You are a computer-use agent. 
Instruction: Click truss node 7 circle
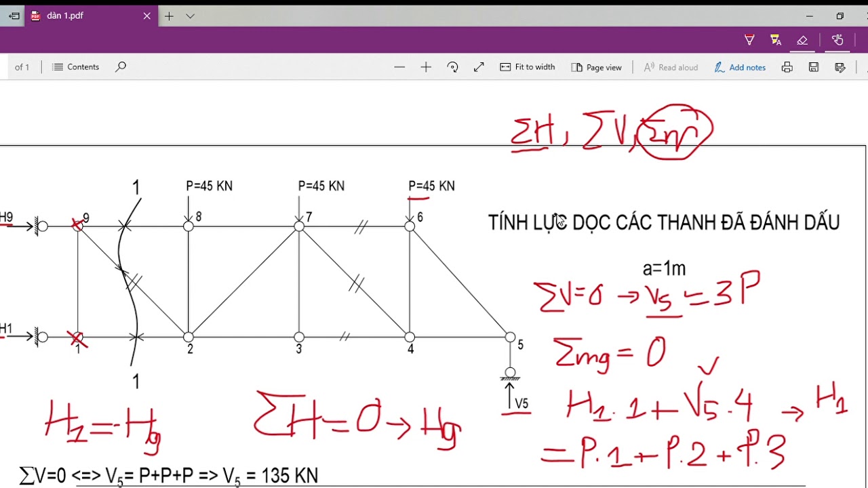(299, 226)
